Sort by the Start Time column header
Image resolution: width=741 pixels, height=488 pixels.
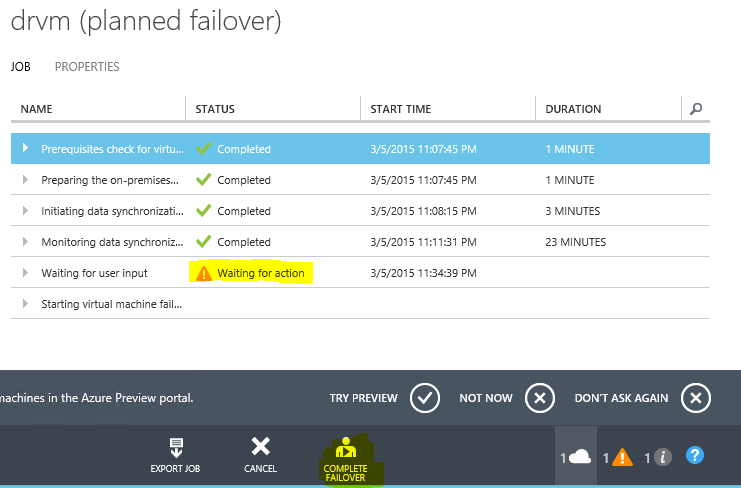pyautogui.click(x=401, y=109)
